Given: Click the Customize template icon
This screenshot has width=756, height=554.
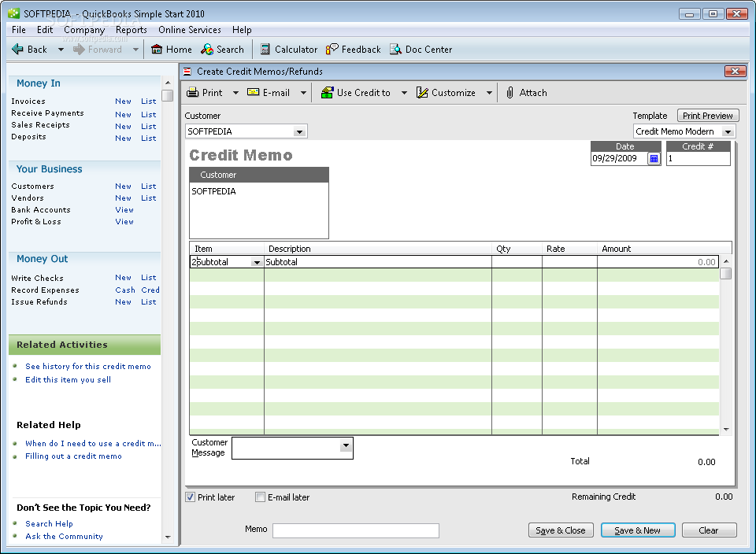Looking at the screenshot, I should pos(422,93).
